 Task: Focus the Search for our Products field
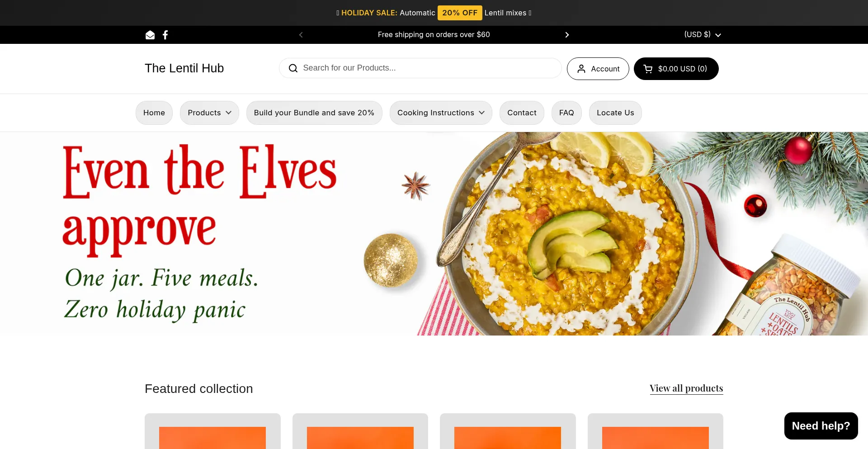coord(420,68)
